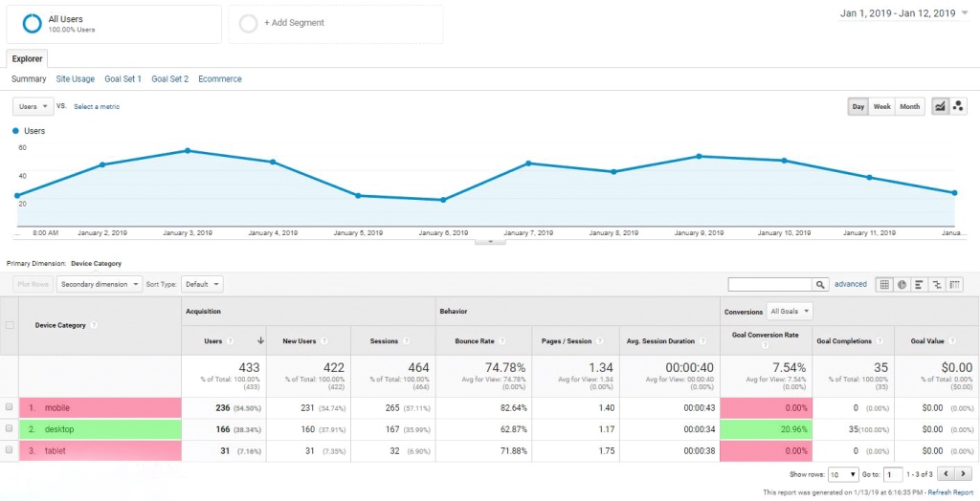980x501 pixels.
Task: Click the Users column sort arrow
Action: click(x=260, y=341)
